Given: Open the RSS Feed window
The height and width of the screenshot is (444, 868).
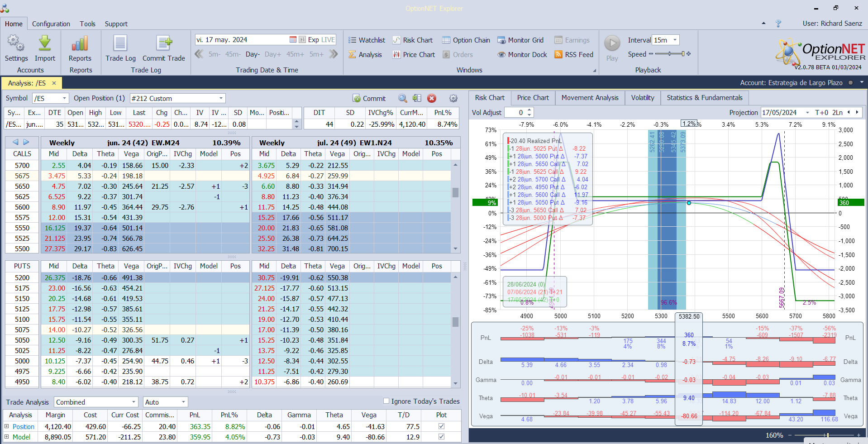Looking at the screenshot, I should click(573, 55).
